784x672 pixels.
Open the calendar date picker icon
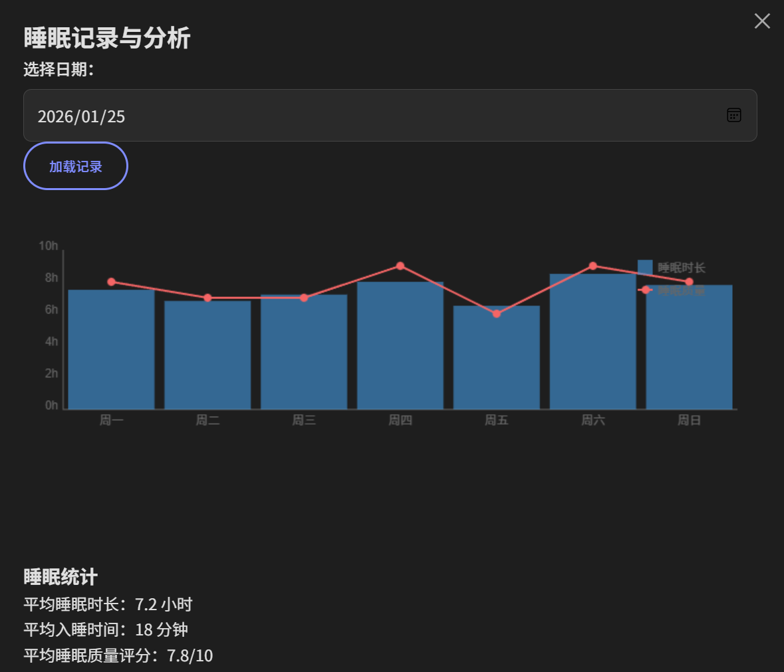[x=734, y=115]
